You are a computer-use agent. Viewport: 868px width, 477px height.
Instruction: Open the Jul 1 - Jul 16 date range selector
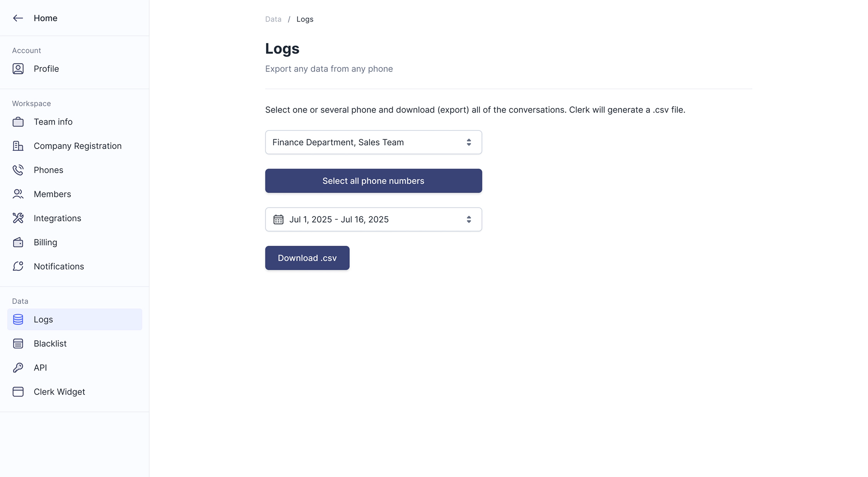click(x=373, y=219)
